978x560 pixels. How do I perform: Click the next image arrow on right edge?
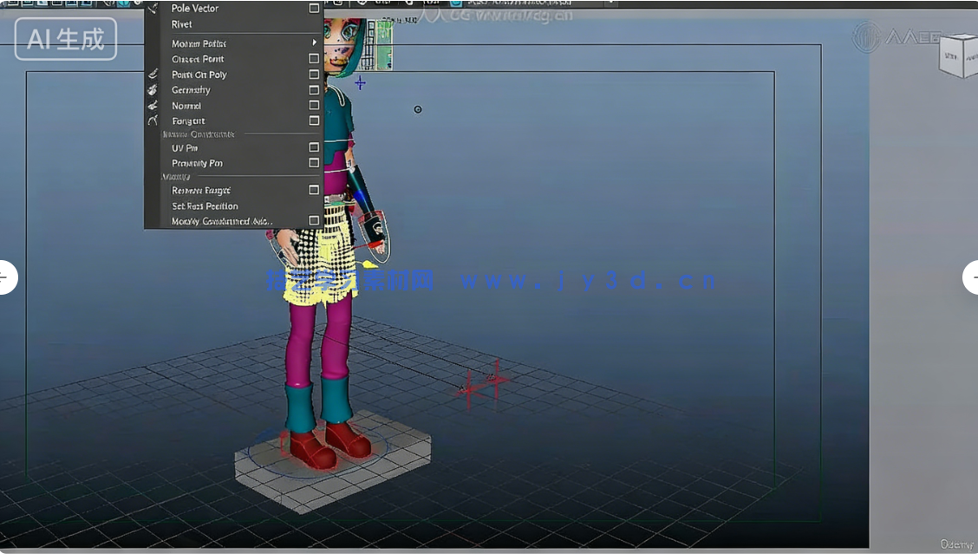pos(972,277)
